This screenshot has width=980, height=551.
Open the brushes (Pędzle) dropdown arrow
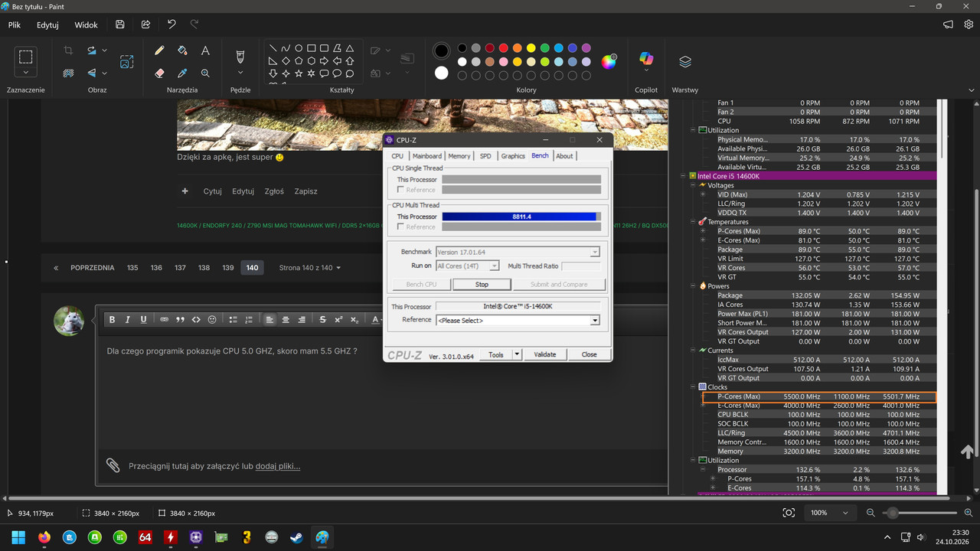click(x=240, y=73)
